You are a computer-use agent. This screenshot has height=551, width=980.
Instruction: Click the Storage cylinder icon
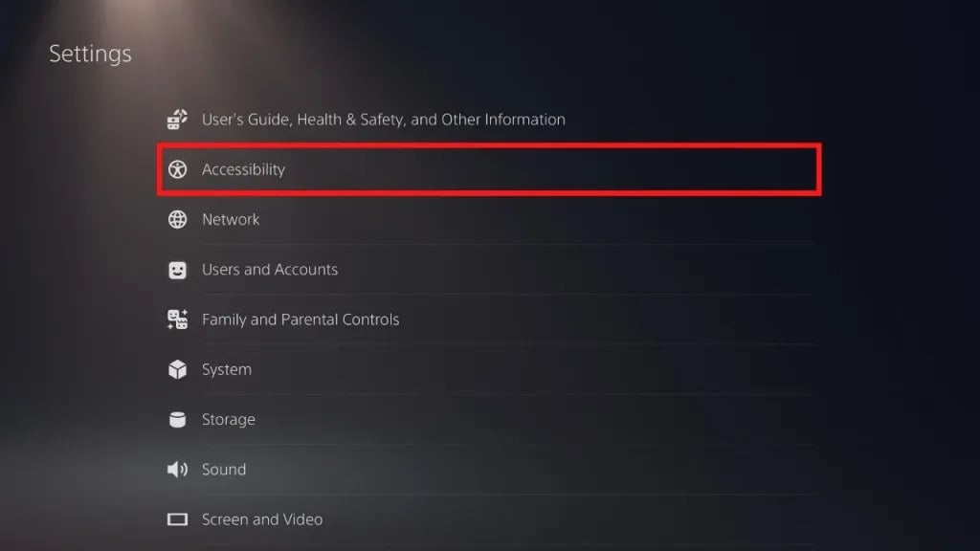pyautogui.click(x=177, y=419)
